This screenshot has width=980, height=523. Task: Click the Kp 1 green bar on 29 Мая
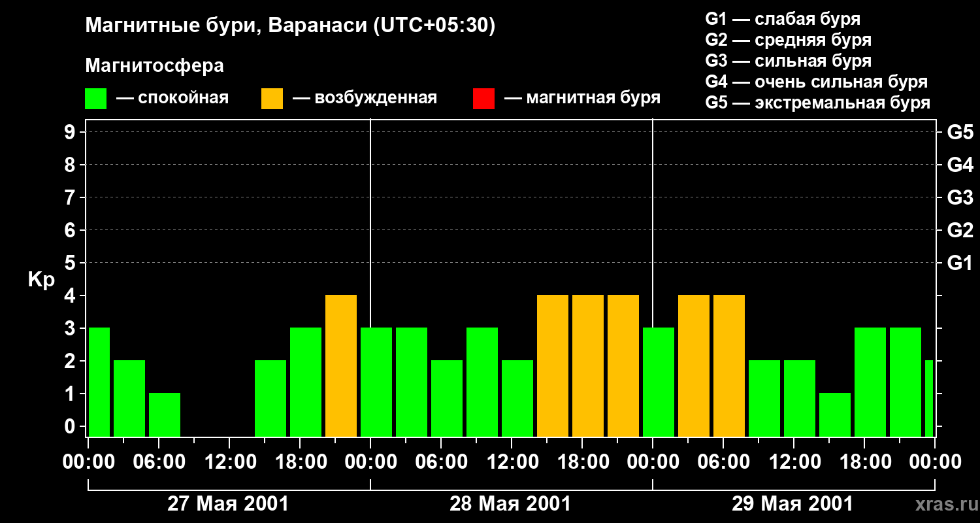click(x=835, y=415)
